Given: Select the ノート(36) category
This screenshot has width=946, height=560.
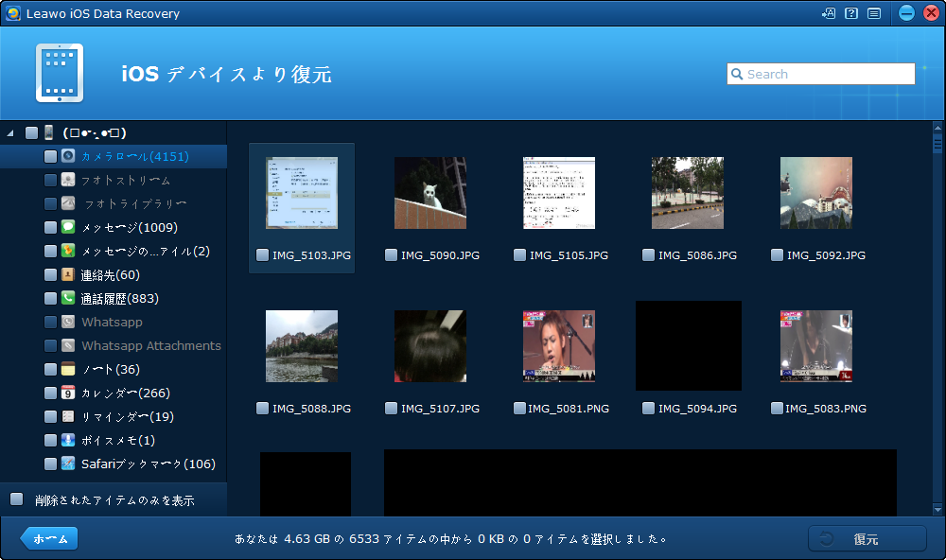Looking at the screenshot, I should [111, 369].
